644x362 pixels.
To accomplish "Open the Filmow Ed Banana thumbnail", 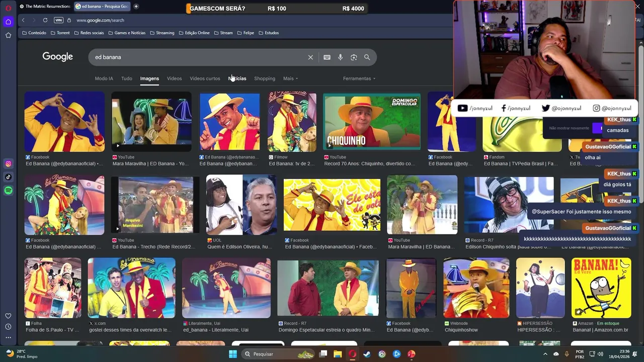I will (292, 122).
